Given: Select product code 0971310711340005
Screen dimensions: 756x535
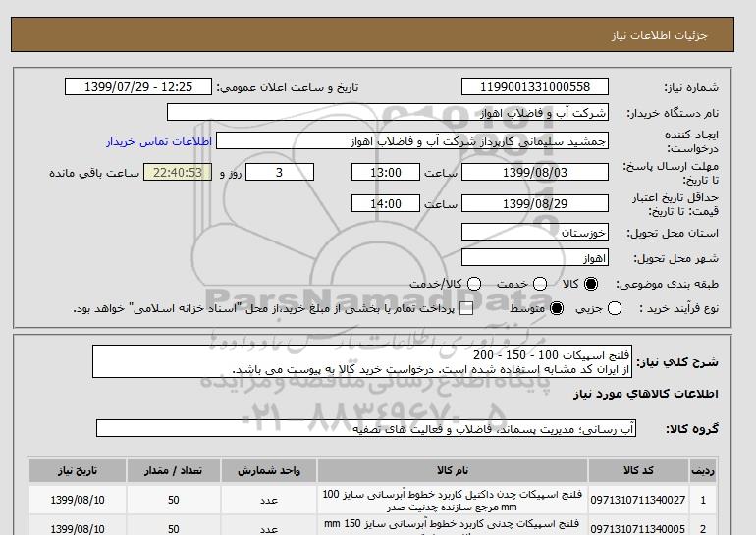Looking at the screenshot, I should (638, 529).
